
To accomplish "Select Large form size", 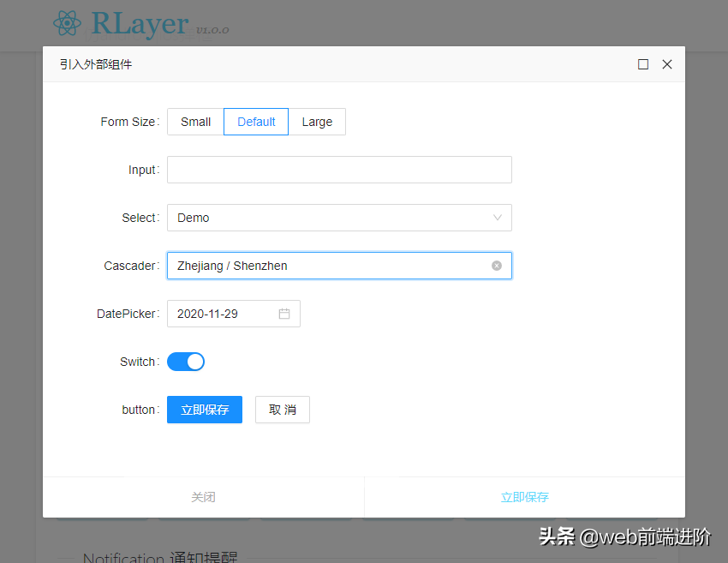I will click(317, 122).
